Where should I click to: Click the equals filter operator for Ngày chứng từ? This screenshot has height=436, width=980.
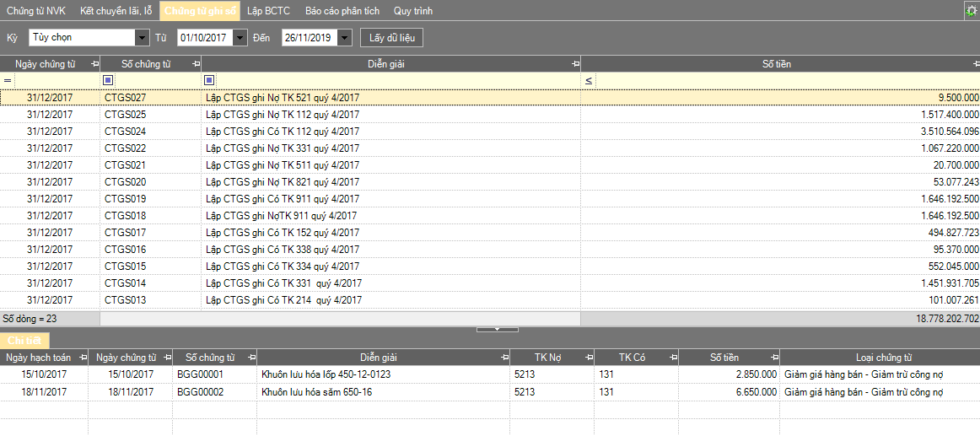point(8,80)
